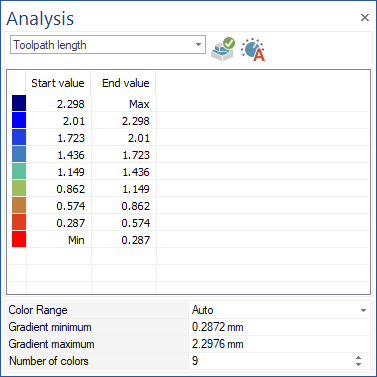Click the automatic analysis icon with red A
The image size is (377, 377).
253,49
